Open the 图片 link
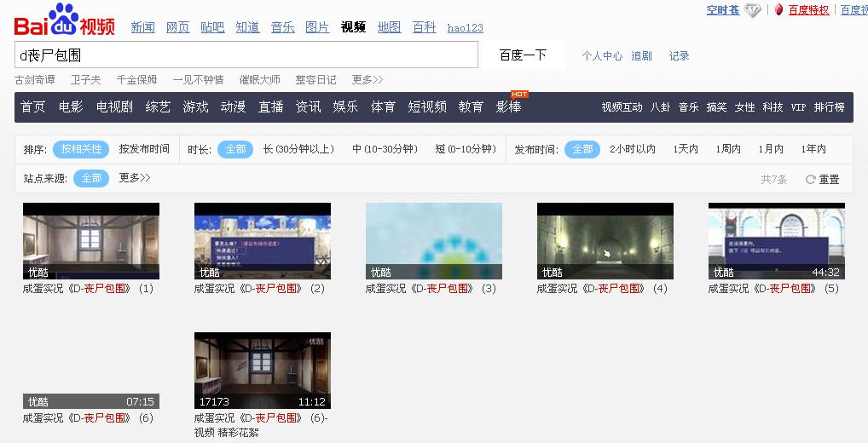 click(317, 27)
